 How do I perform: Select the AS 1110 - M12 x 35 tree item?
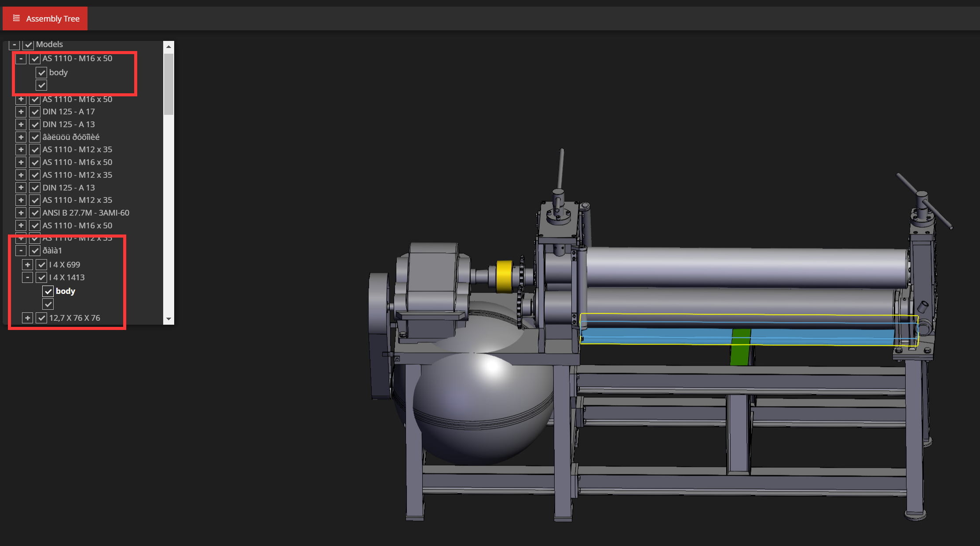77,150
